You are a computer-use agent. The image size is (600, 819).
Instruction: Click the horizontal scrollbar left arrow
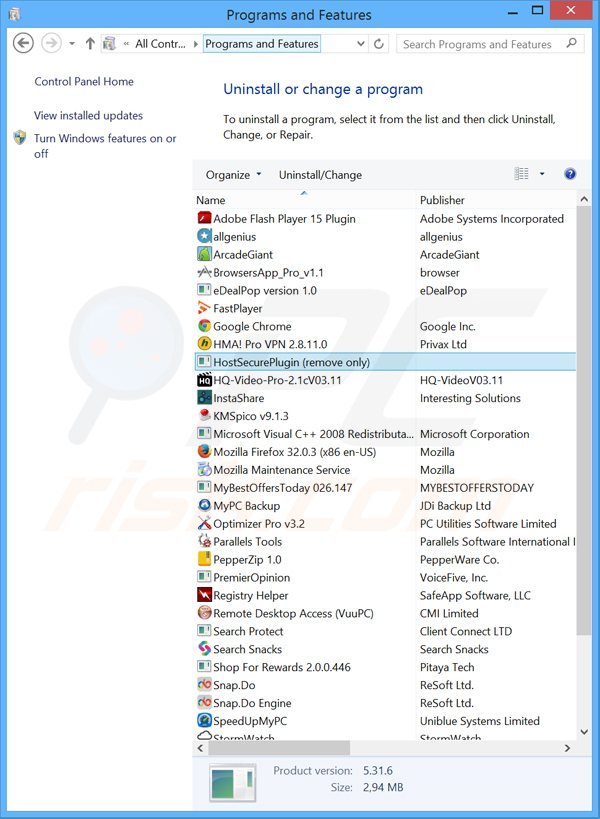(200, 748)
